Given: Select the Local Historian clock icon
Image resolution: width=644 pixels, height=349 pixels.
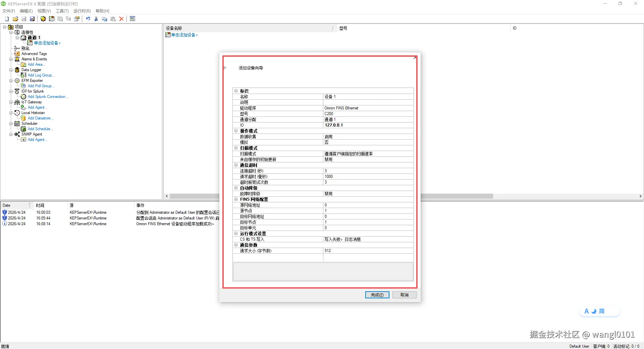Looking at the screenshot, I should point(17,113).
